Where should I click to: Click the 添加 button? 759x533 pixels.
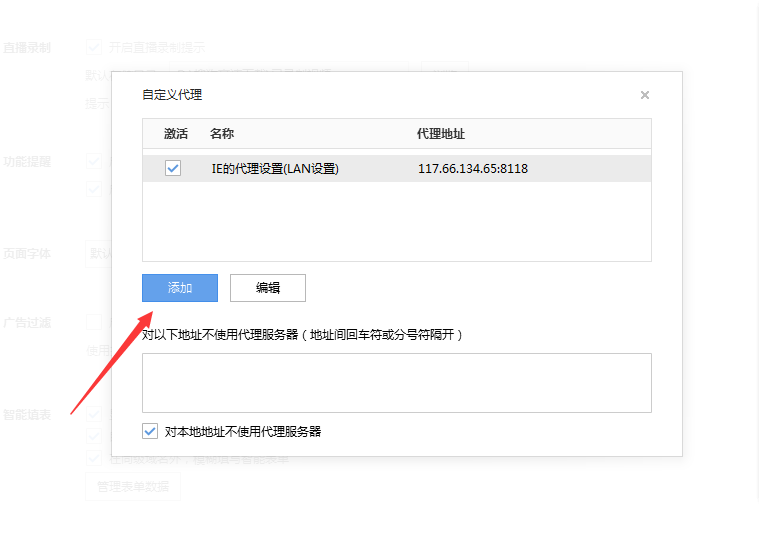[180, 288]
